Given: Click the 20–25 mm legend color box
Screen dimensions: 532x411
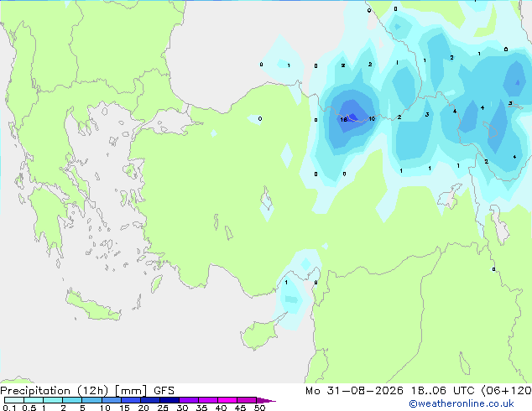Looking at the screenshot, I should coord(149,400).
